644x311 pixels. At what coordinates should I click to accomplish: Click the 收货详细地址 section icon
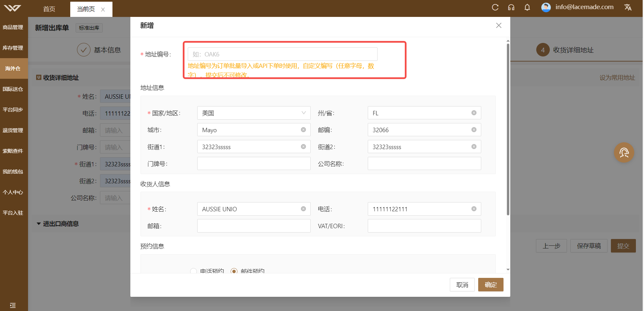click(39, 77)
